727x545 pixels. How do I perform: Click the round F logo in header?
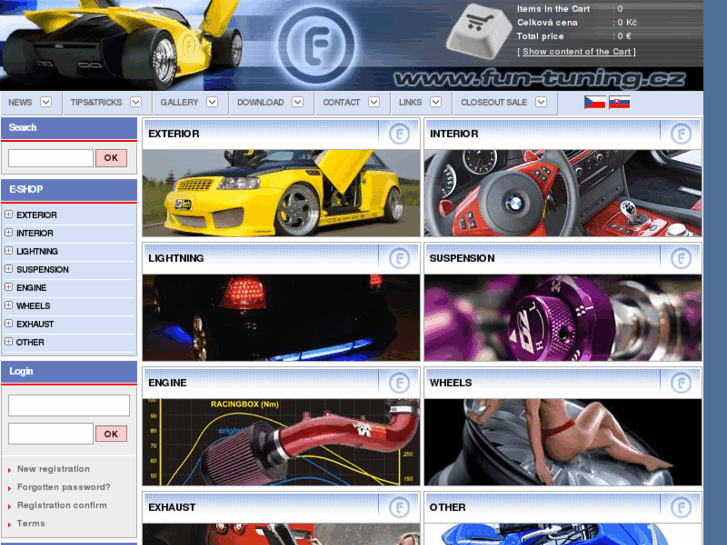(x=317, y=45)
